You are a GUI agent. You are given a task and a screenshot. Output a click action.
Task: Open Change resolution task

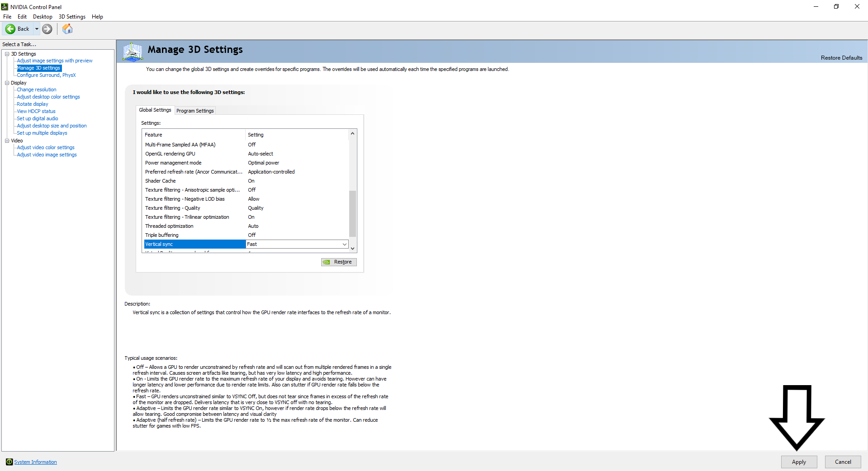coord(37,89)
